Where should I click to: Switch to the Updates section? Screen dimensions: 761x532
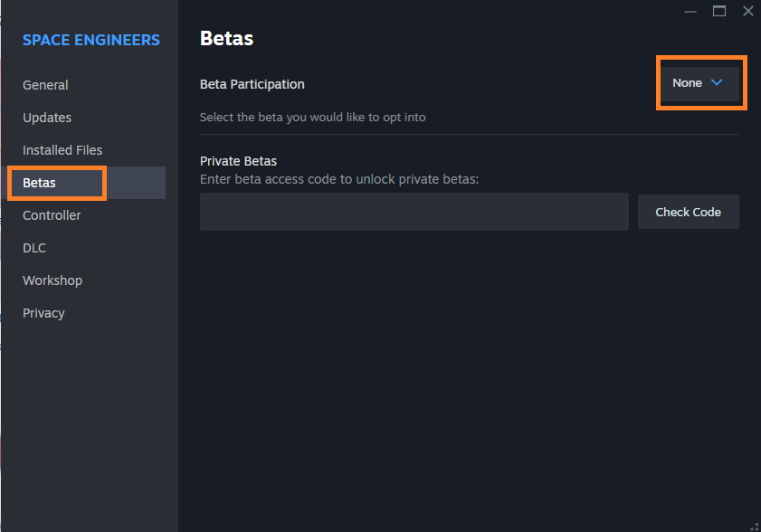pyautogui.click(x=47, y=118)
